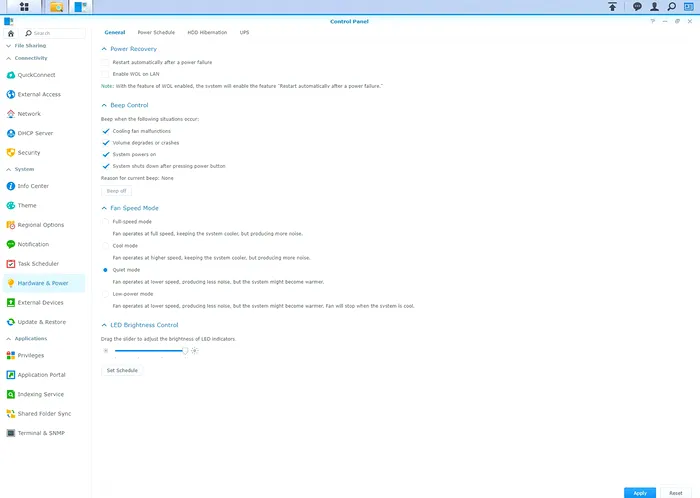
Task: Open the Main Menu grid icon
Action: (x=24, y=7)
